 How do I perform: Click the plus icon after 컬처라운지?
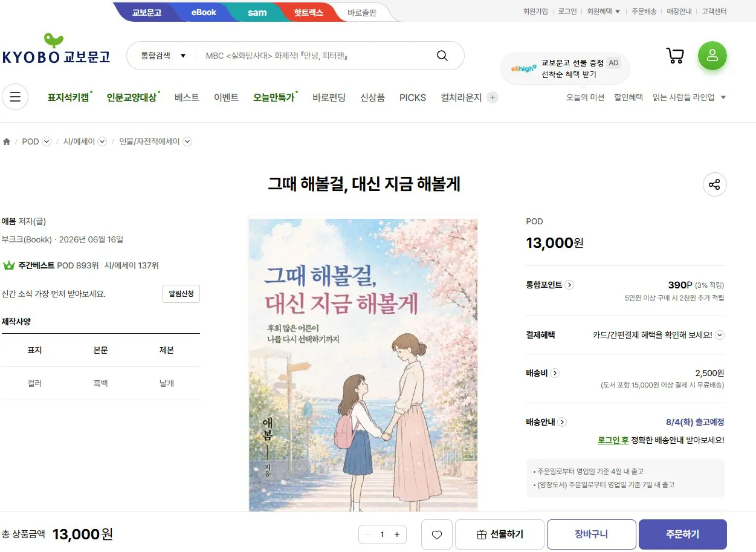coord(493,97)
